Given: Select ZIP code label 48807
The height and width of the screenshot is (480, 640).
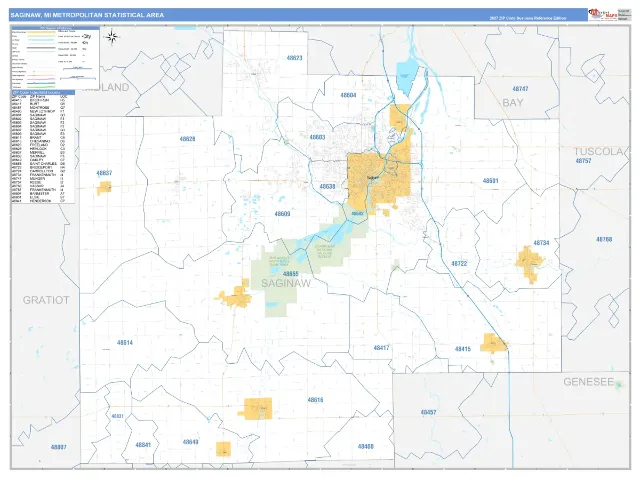Looking at the screenshot, I should pyautogui.click(x=58, y=447).
